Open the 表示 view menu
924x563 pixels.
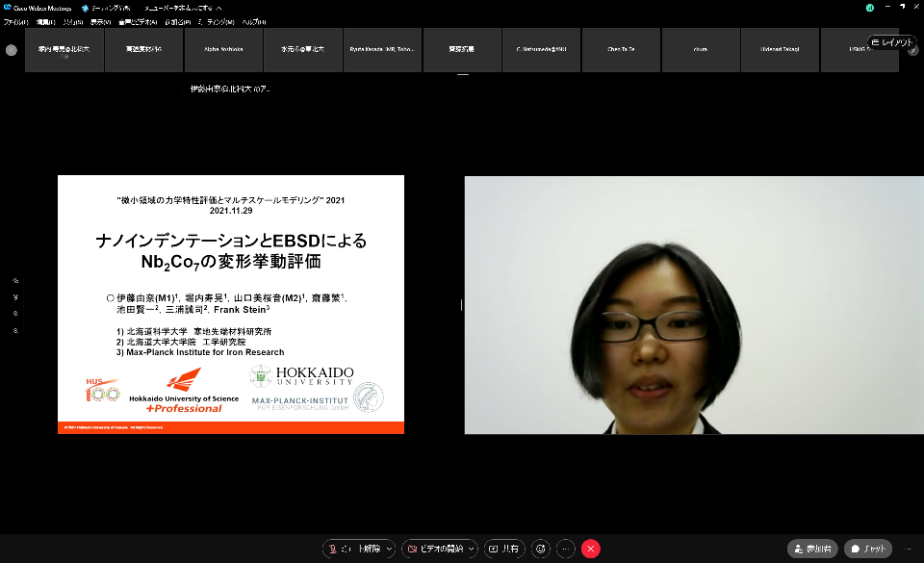click(x=100, y=21)
